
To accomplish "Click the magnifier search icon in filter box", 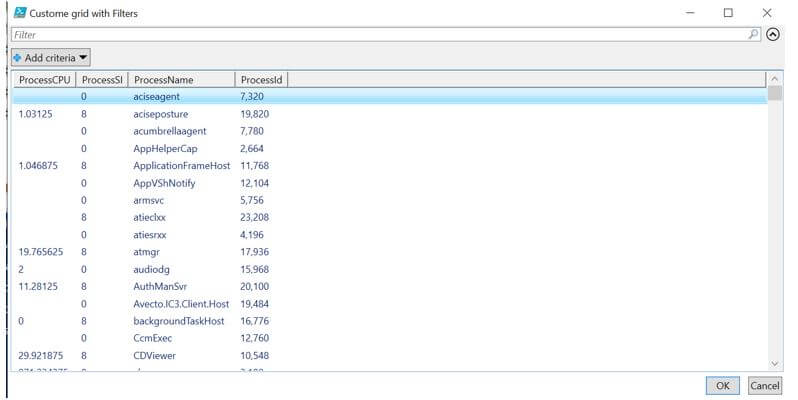I will [x=753, y=34].
